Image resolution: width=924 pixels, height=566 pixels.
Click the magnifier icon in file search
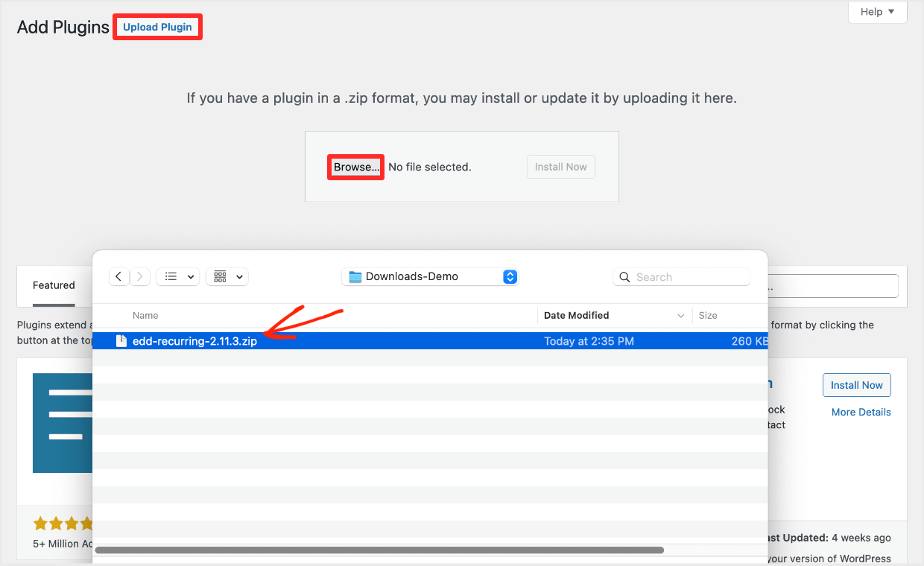click(x=624, y=277)
